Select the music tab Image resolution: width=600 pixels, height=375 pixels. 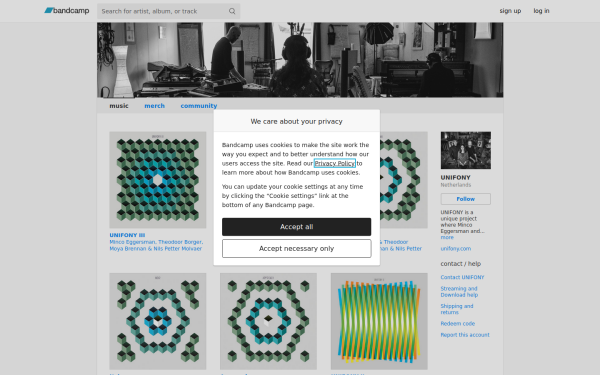pyautogui.click(x=119, y=106)
